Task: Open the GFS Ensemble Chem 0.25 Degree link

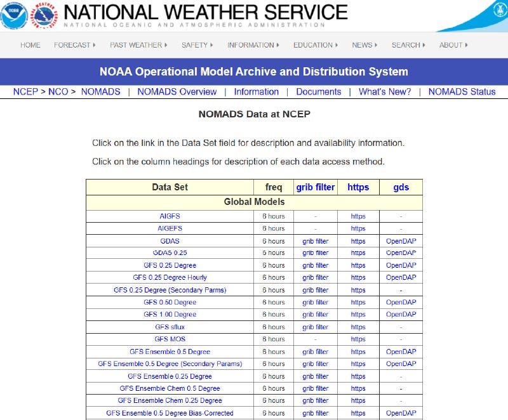Action: point(170,400)
